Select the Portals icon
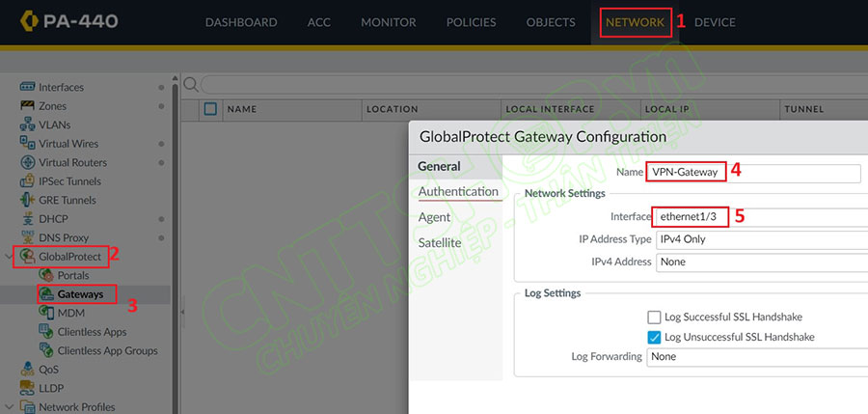 pos(46,275)
